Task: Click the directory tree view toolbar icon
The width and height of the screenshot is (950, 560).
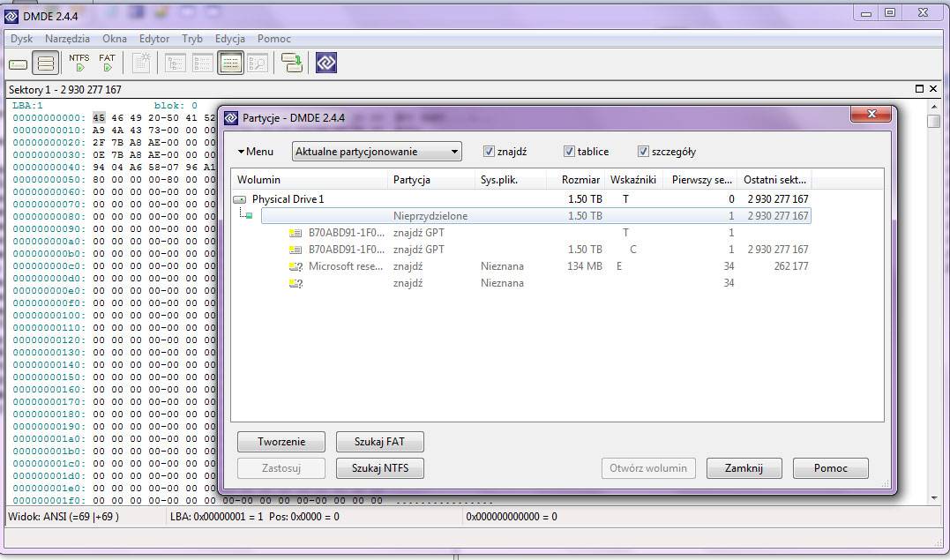Action: (176, 63)
